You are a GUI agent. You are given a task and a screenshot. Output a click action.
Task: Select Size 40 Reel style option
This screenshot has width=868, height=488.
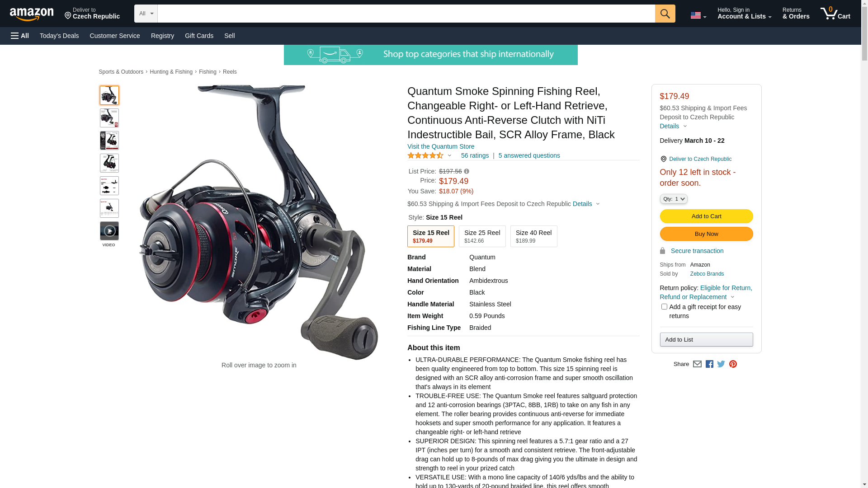[534, 236]
